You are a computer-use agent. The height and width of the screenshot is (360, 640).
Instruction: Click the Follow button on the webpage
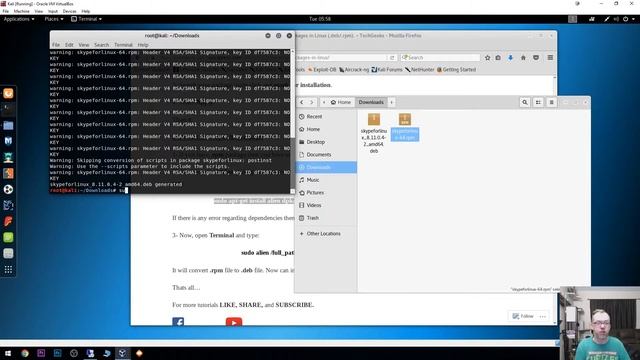(x=523, y=316)
